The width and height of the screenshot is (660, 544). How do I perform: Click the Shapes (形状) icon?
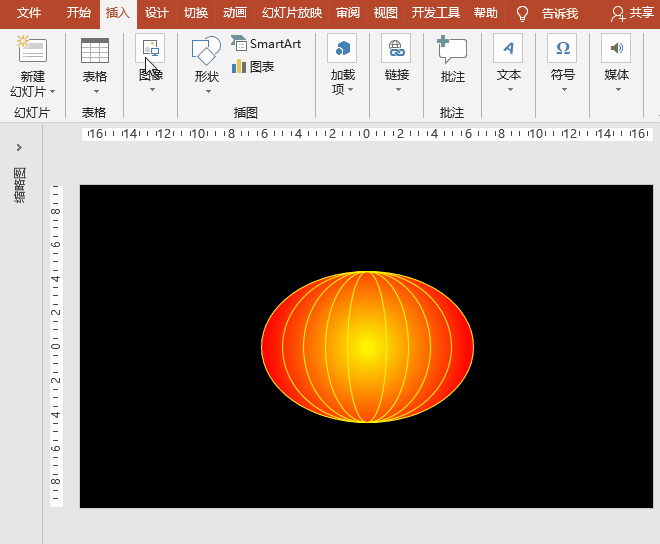click(x=206, y=51)
